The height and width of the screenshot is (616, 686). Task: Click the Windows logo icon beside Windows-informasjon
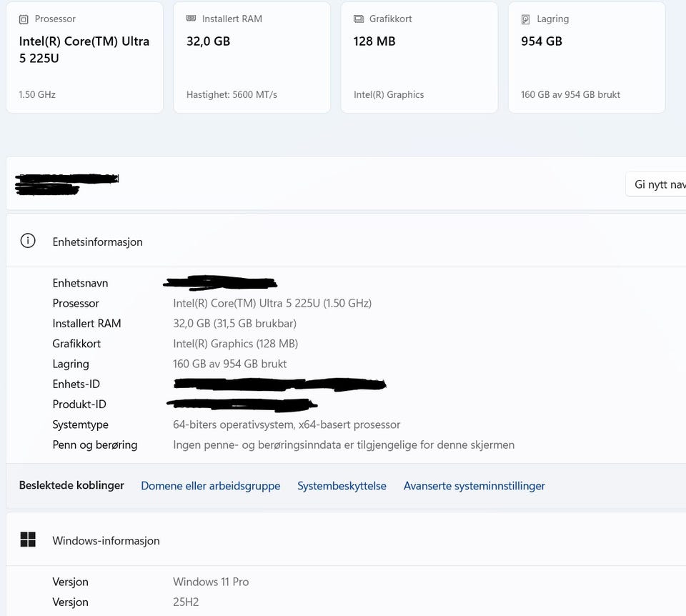tap(28, 540)
